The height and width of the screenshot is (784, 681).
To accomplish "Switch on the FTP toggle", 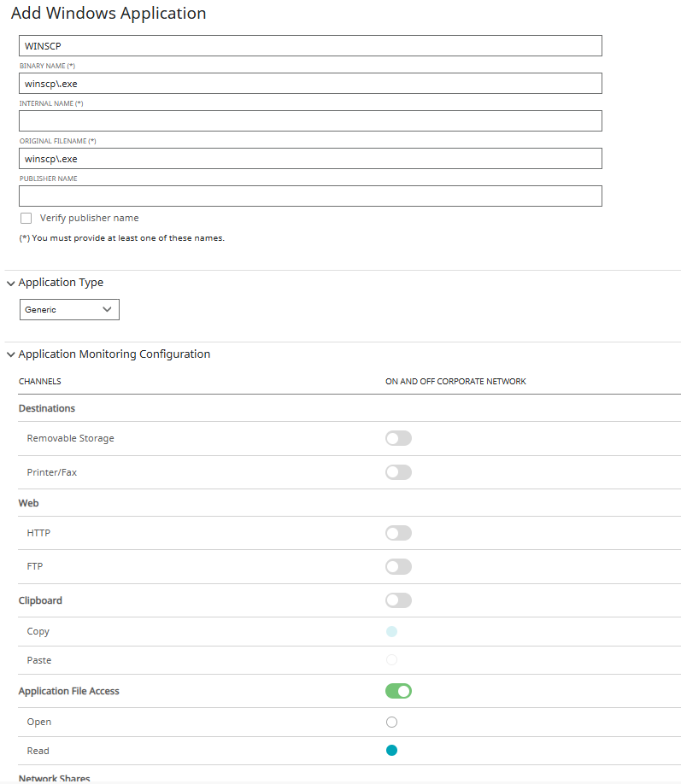I will (x=398, y=566).
